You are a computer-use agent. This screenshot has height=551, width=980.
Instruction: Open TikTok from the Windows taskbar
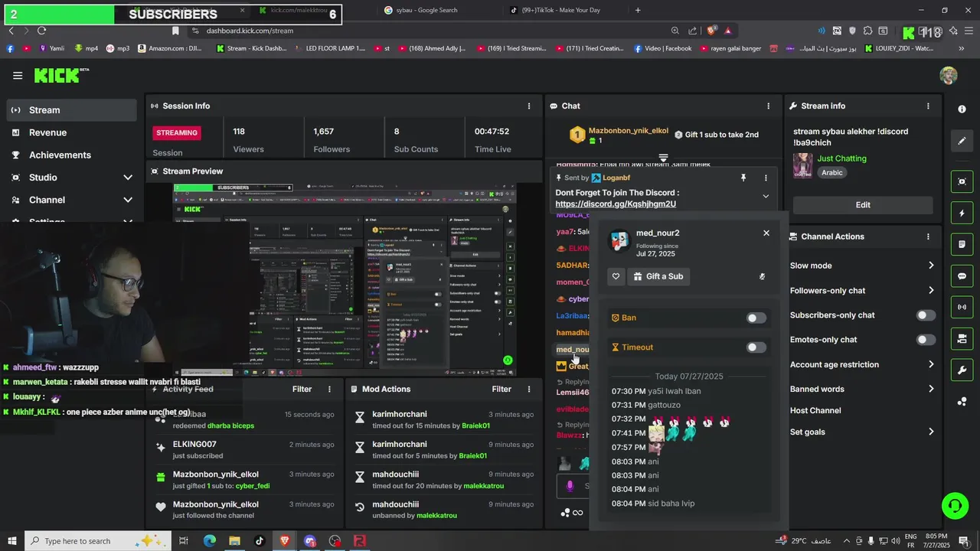tap(260, 541)
